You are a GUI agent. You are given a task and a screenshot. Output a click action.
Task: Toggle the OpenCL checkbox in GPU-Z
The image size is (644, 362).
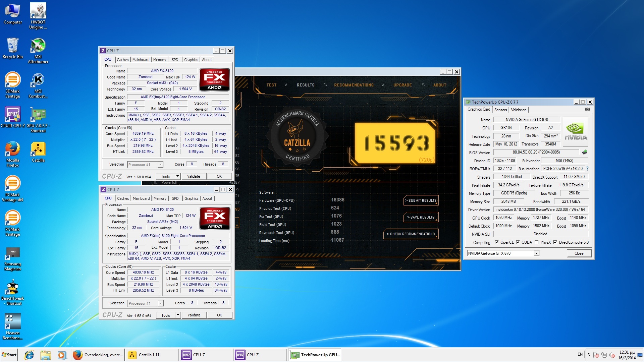click(497, 242)
